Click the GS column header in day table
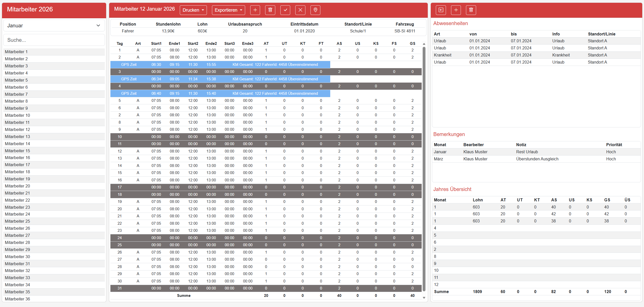Screen dimensions: 644x307 click(x=413, y=44)
